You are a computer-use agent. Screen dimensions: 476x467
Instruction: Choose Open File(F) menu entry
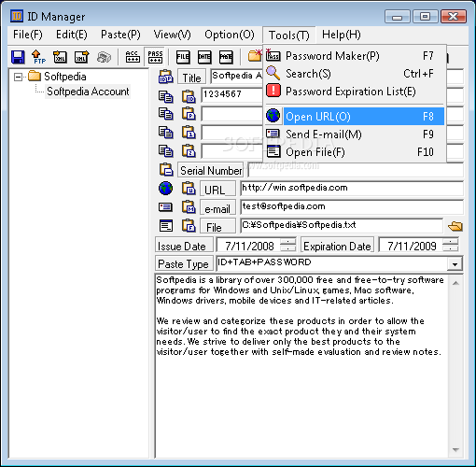pyautogui.click(x=355, y=152)
